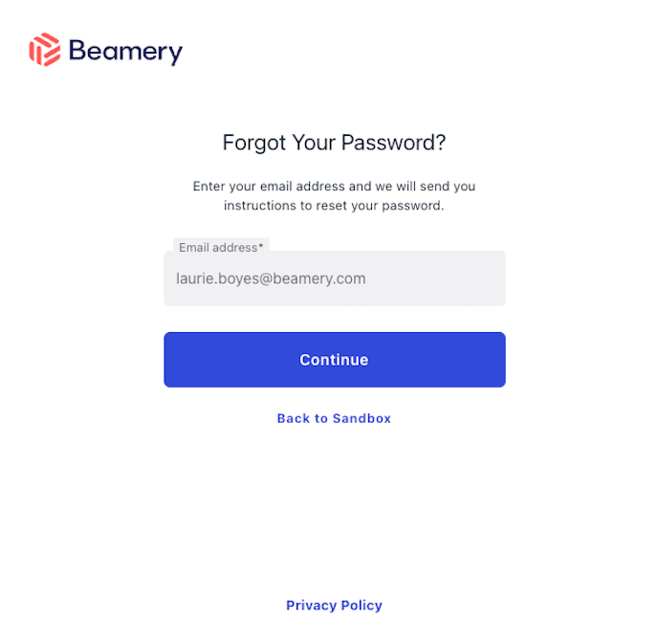Click the Beamery logo icon
The image size is (658, 644).
click(x=45, y=50)
